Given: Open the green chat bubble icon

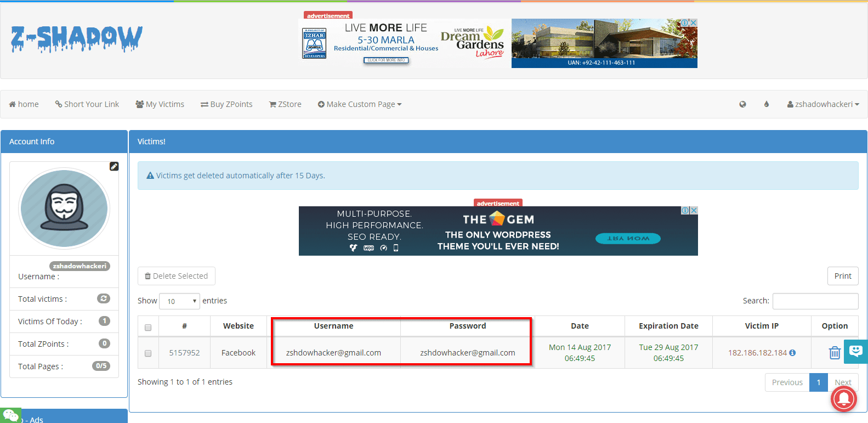Looking at the screenshot, I should (10, 415).
